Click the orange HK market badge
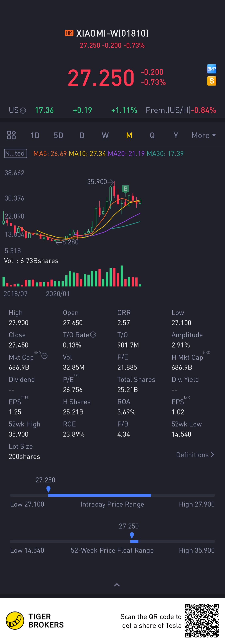The height and width of the screenshot is (644, 225). pyautogui.click(x=69, y=33)
